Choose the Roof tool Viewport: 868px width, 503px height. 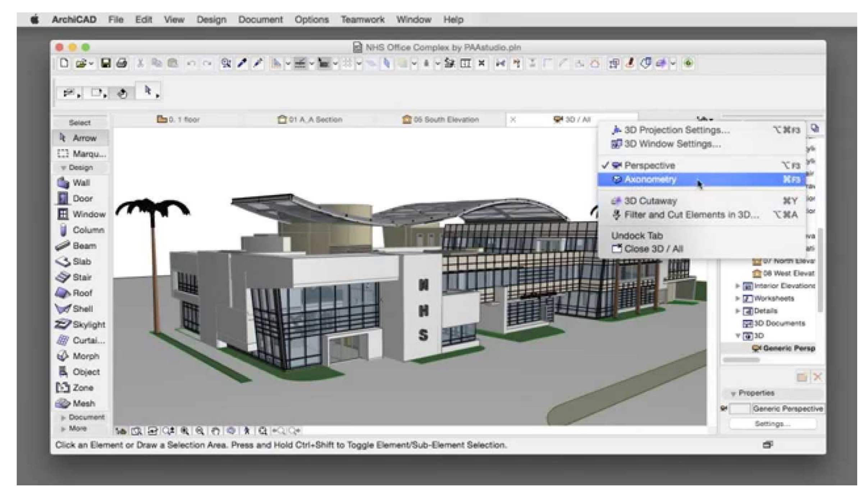click(81, 293)
